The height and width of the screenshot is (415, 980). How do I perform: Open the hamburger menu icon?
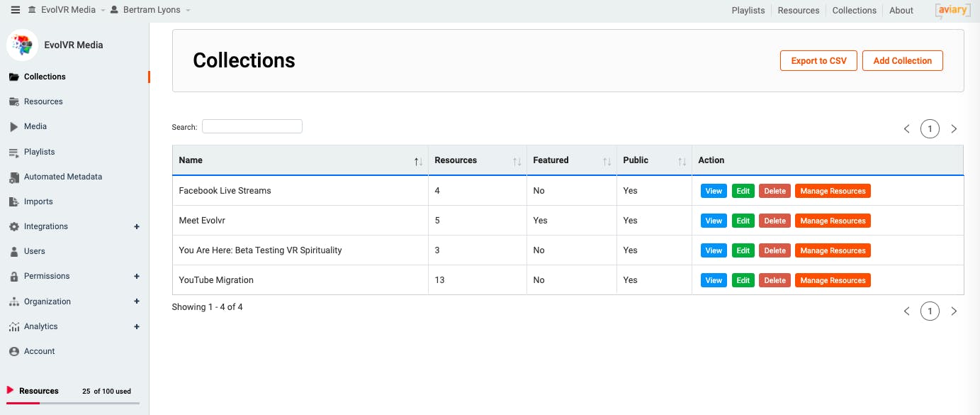16,10
